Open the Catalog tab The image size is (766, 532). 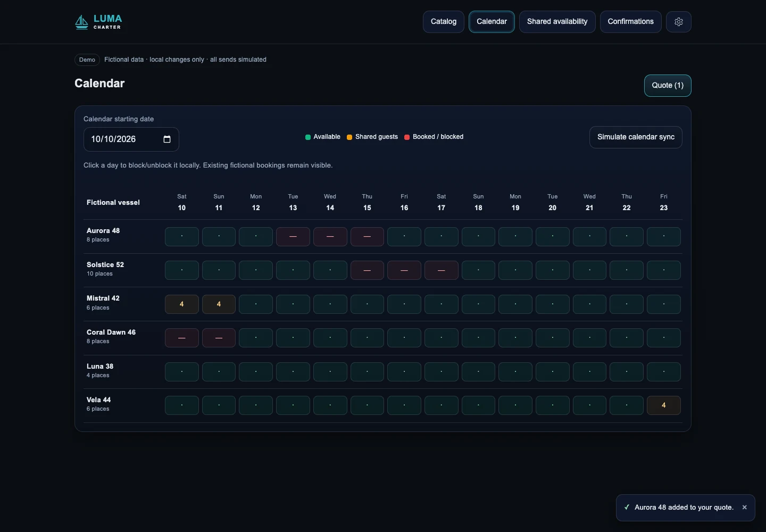pos(444,22)
